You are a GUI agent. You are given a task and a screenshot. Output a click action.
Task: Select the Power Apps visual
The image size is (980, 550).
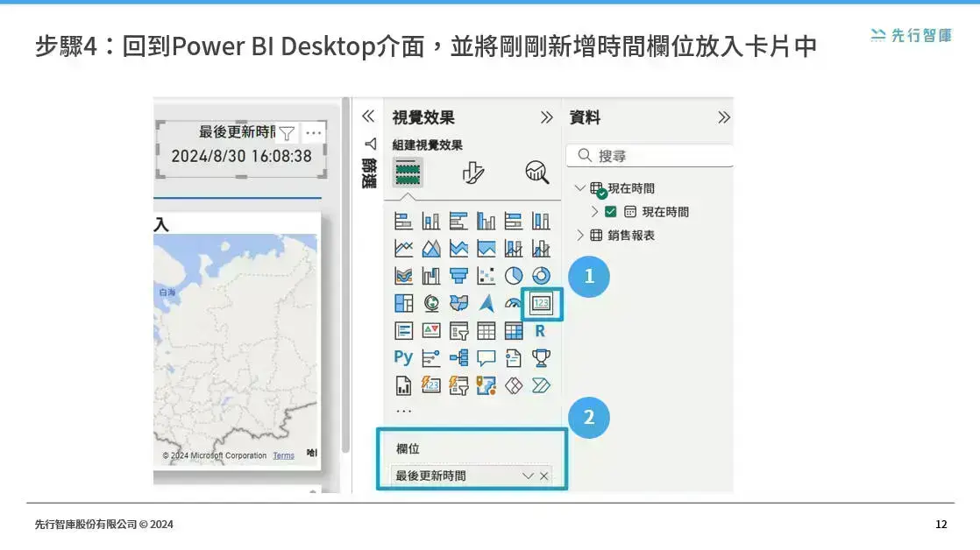click(x=513, y=386)
